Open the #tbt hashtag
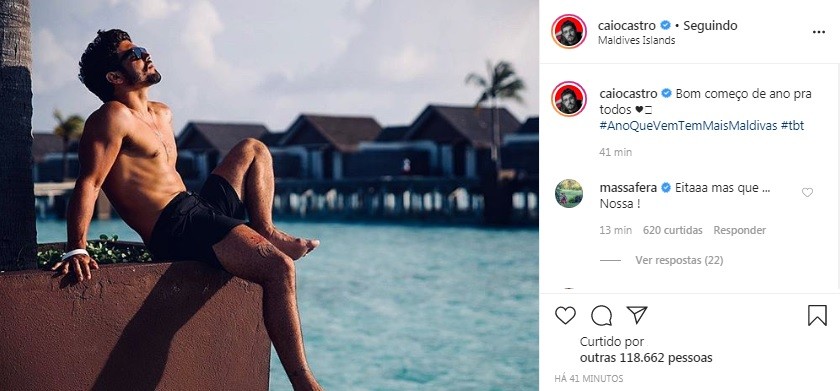Screen dimensions: 840x391 click(792, 126)
